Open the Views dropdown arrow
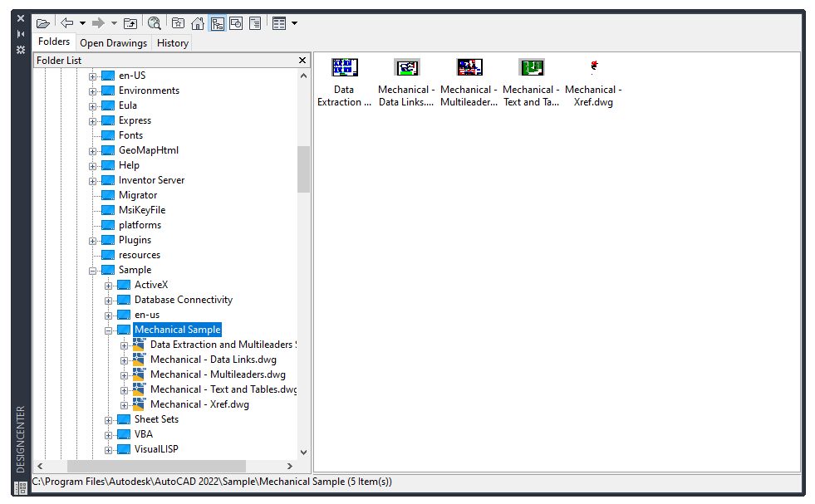Screen dimensions: 815x504 [295, 23]
